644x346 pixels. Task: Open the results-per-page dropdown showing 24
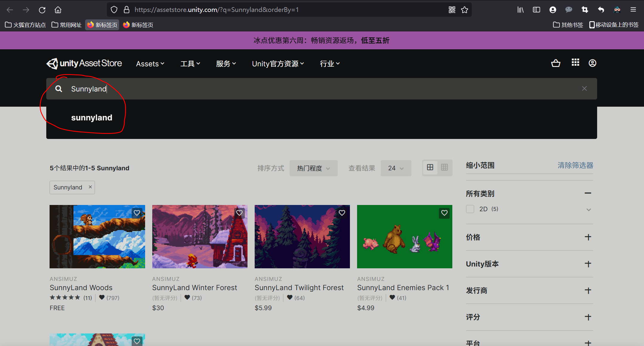(396, 168)
